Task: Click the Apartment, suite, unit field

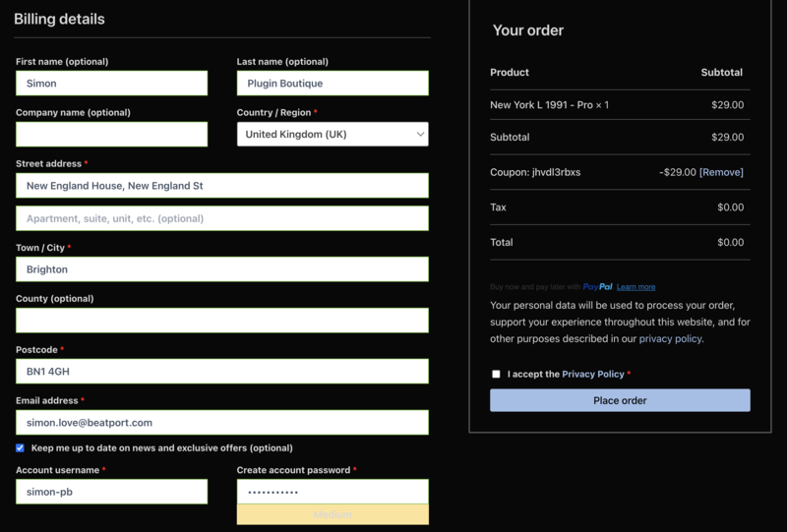Action: pos(222,218)
